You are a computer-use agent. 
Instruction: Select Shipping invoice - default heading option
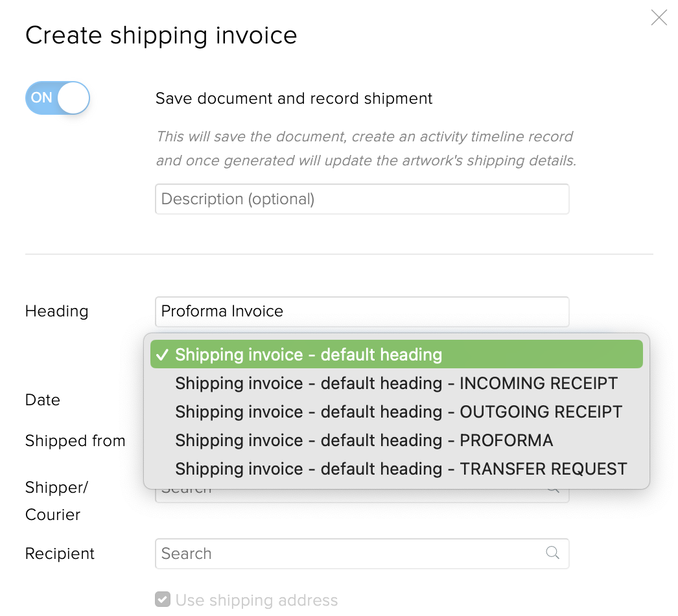click(x=397, y=354)
